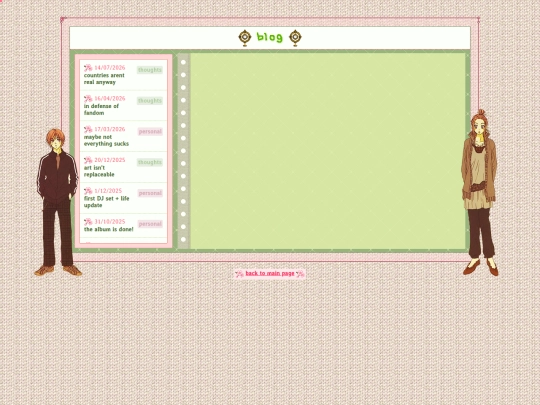Click the green "blog" header title
The height and width of the screenshot is (405, 540).
270,37
